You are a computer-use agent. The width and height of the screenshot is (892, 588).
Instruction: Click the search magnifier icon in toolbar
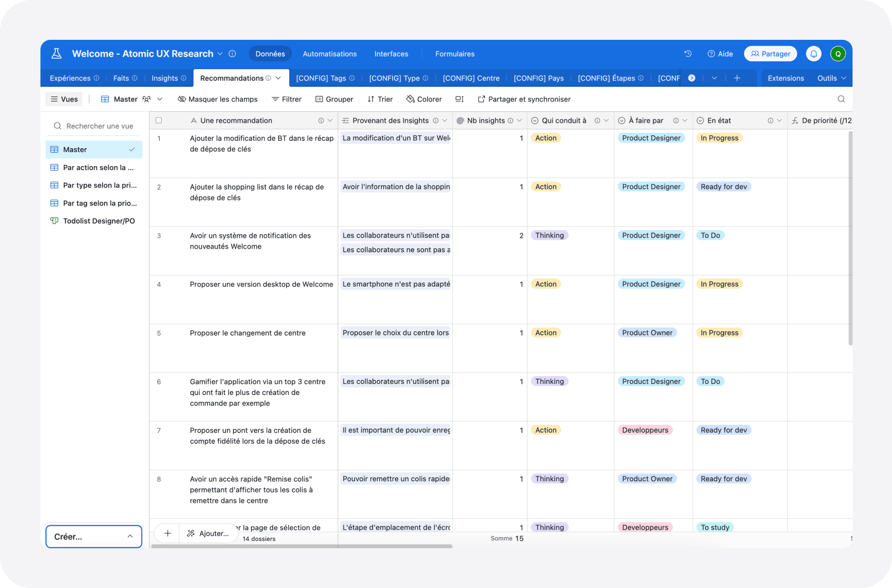(x=841, y=99)
